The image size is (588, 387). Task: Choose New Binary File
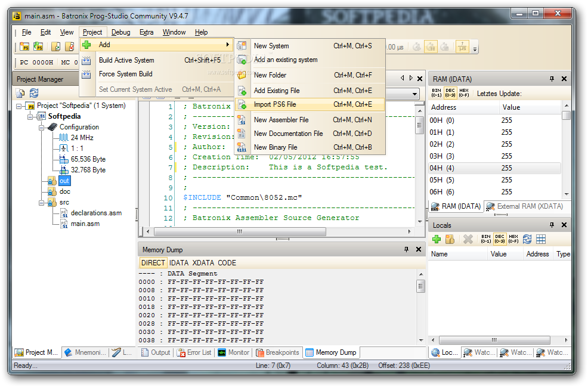(x=310, y=147)
